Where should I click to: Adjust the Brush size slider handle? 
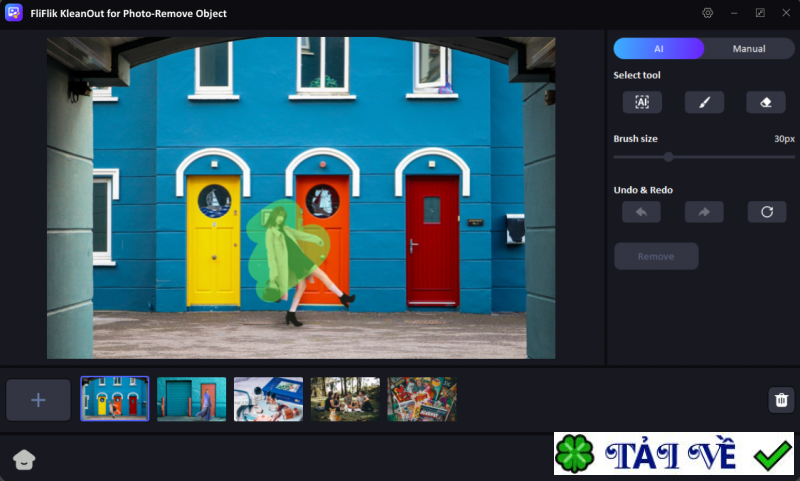click(668, 157)
